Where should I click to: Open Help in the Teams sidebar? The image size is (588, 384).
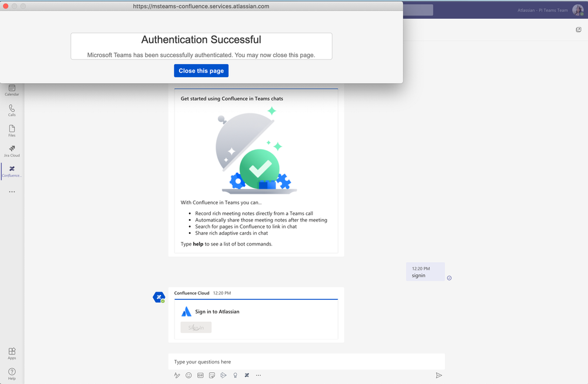[12, 374]
